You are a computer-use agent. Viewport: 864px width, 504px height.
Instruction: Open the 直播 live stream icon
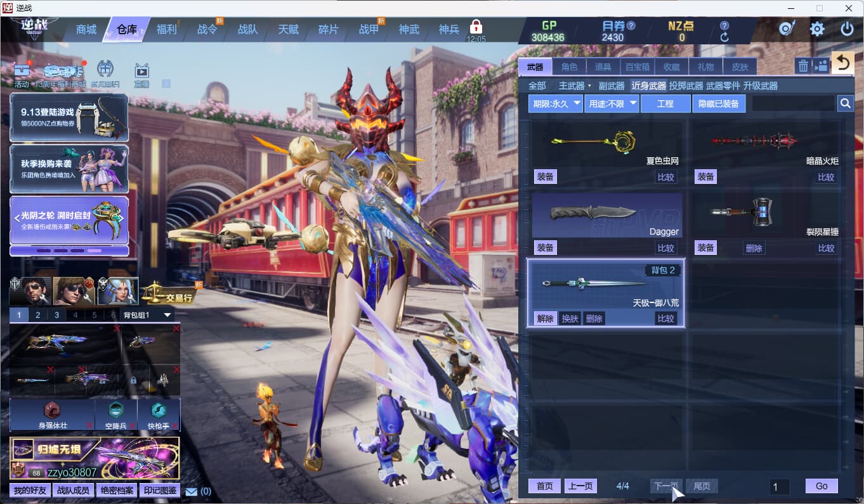[141, 73]
